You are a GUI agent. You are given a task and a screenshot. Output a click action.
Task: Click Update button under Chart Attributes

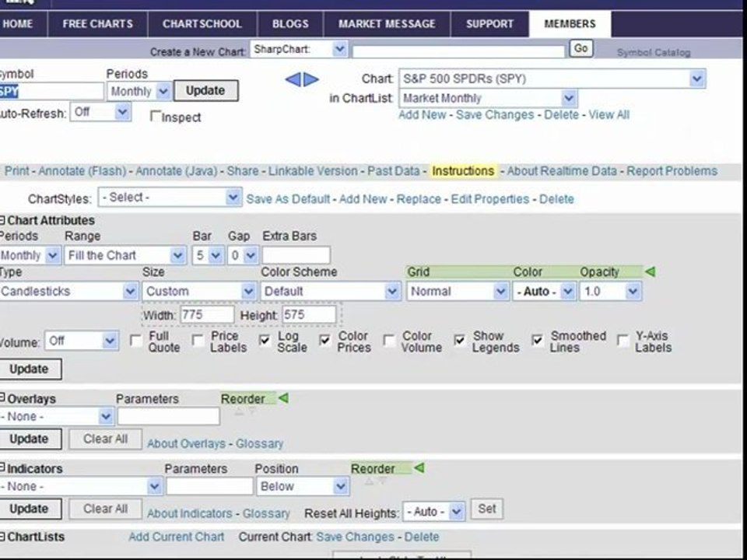30,369
